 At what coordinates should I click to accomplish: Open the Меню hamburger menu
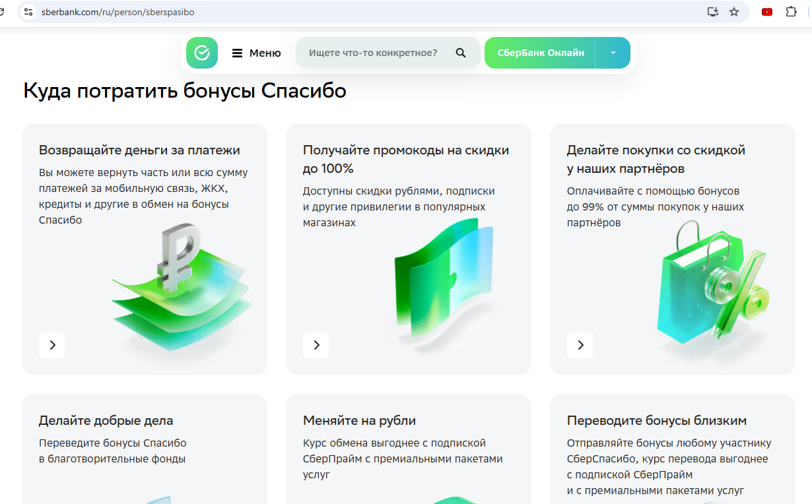click(x=256, y=53)
